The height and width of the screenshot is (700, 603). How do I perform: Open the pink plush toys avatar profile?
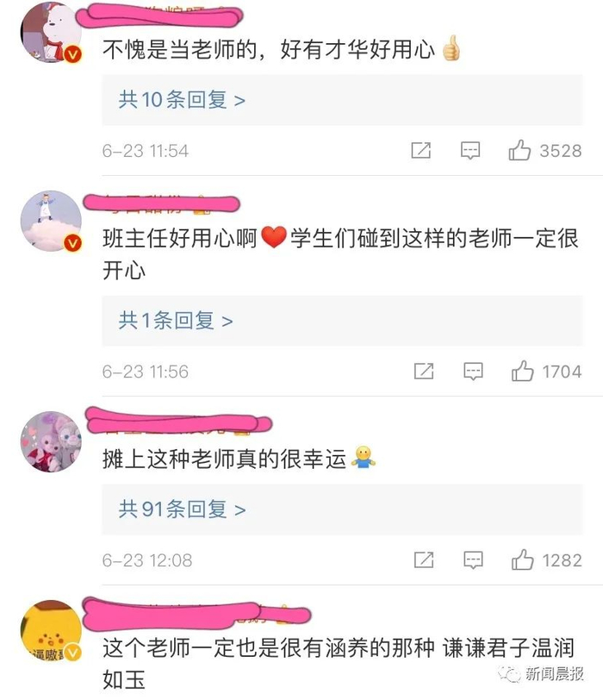(x=51, y=441)
